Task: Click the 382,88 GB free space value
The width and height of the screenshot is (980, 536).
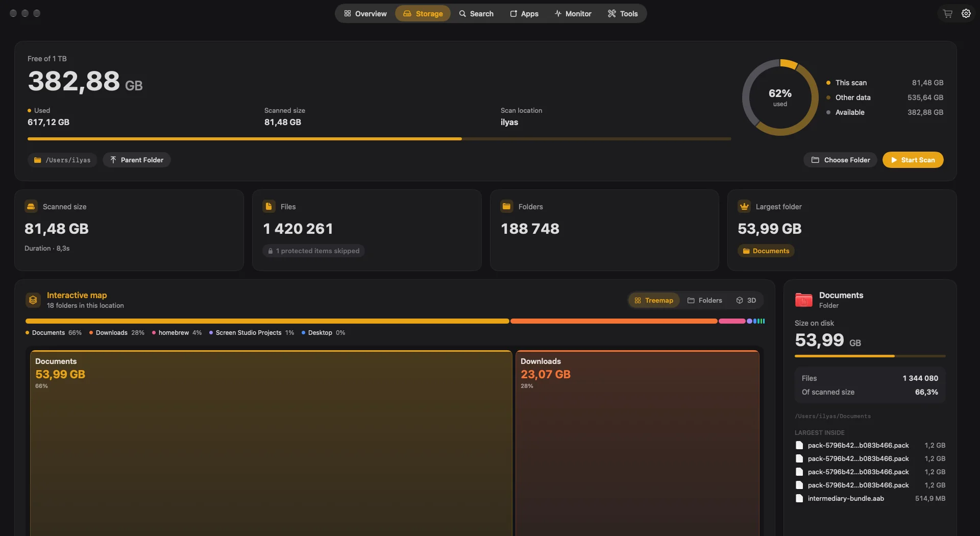Action: (x=85, y=81)
